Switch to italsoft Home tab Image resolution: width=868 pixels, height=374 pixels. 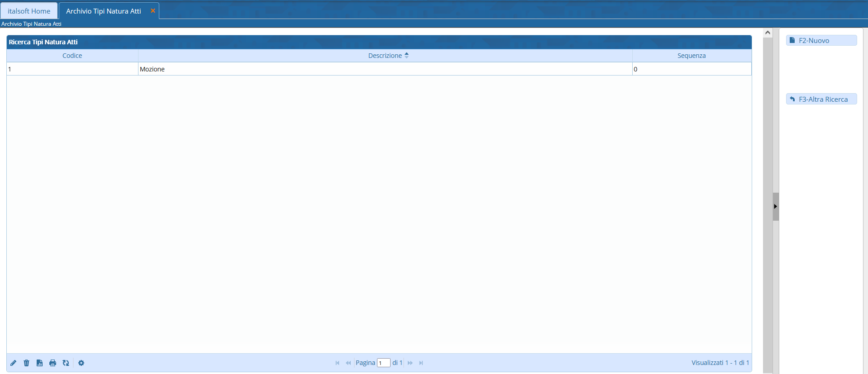click(x=29, y=11)
